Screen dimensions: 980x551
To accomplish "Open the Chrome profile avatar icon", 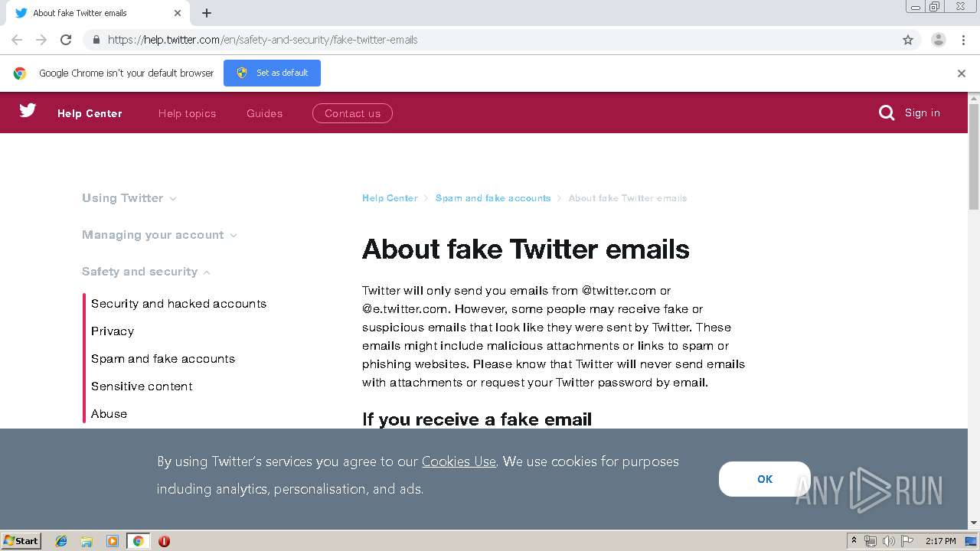I will (x=938, y=40).
